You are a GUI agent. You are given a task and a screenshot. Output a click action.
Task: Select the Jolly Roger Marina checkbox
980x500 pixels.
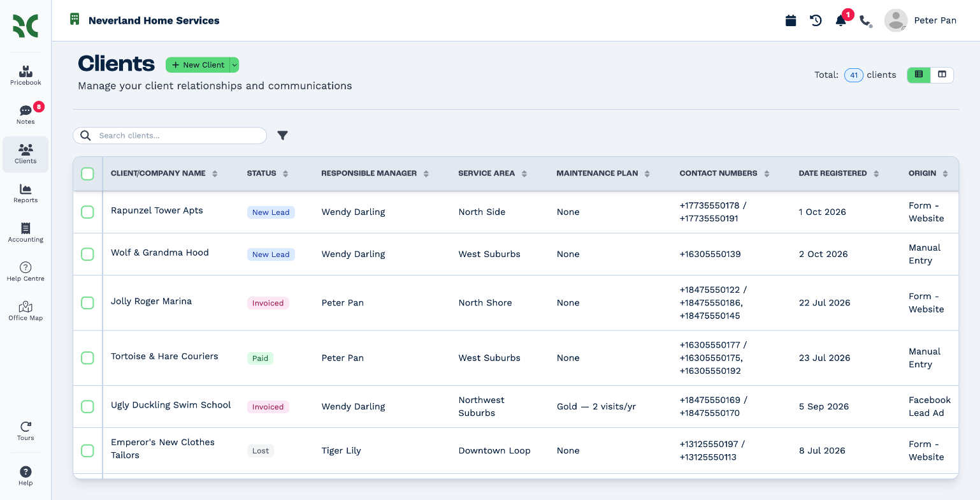point(87,303)
